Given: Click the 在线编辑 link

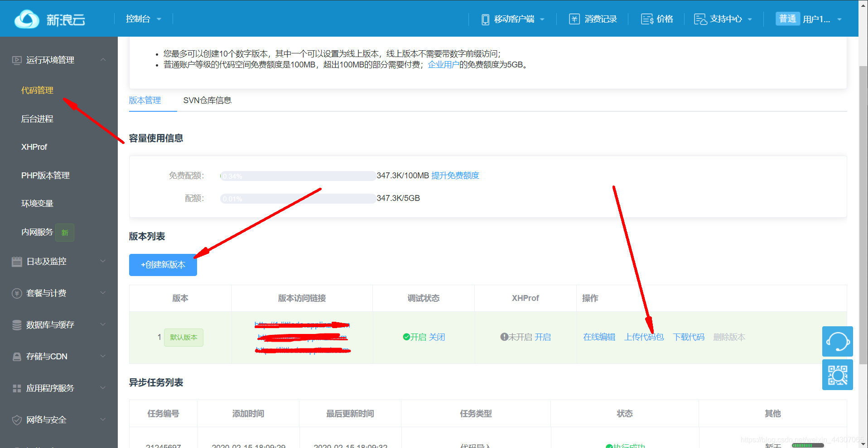Looking at the screenshot, I should [599, 337].
